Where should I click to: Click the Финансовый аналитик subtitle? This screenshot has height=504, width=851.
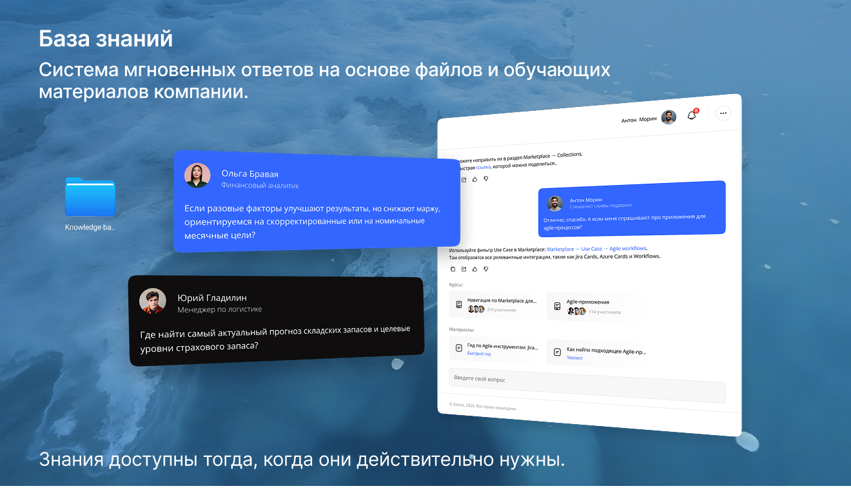pos(260,185)
